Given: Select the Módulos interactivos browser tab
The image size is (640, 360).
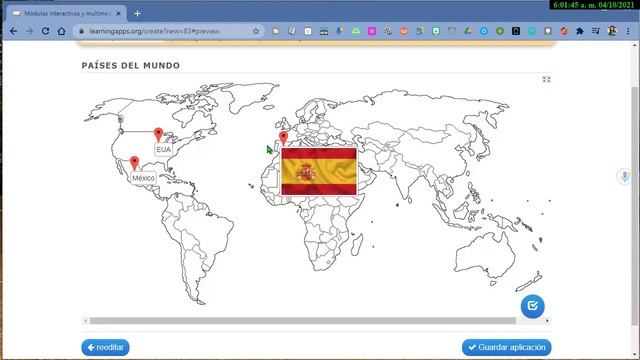Looking at the screenshot, I should [67, 13].
